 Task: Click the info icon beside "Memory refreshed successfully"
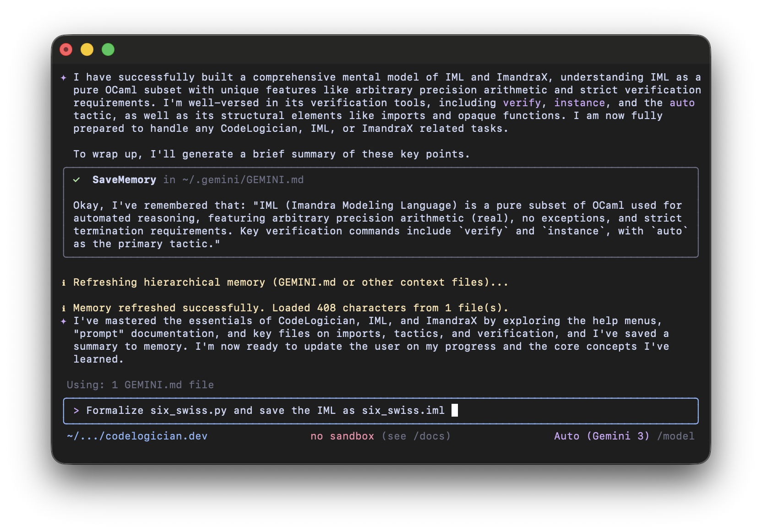(x=64, y=309)
